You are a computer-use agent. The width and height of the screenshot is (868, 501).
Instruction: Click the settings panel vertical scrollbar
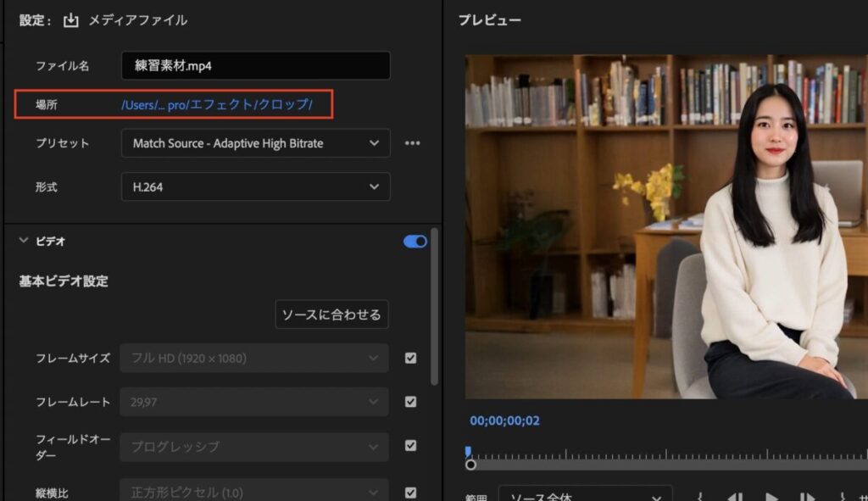[x=435, y=305]
